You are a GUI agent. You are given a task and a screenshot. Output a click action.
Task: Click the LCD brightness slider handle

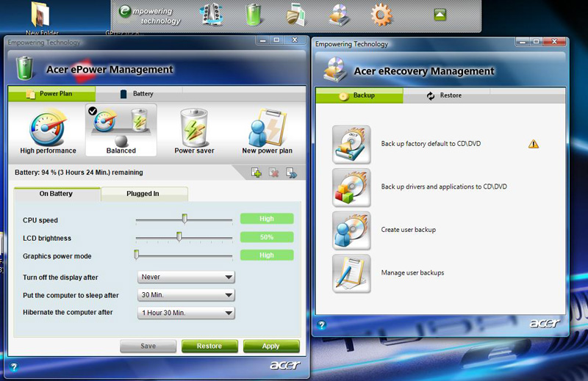[179, 237]
